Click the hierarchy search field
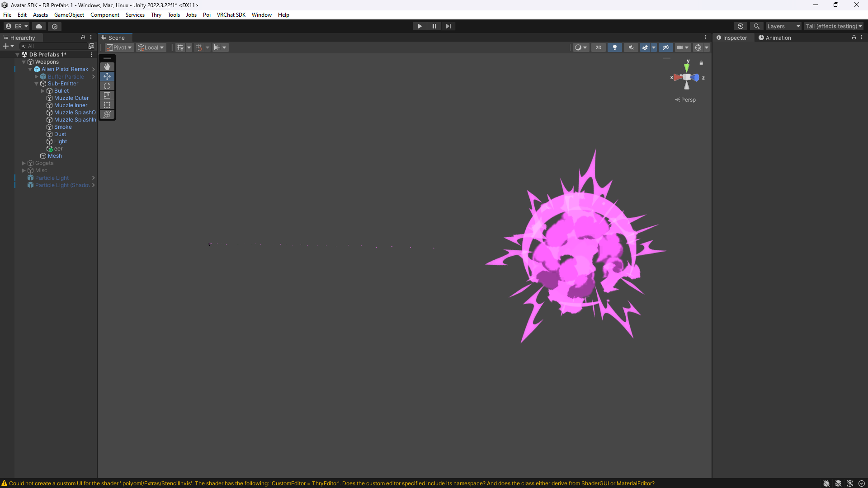 [x=57, y=46]
